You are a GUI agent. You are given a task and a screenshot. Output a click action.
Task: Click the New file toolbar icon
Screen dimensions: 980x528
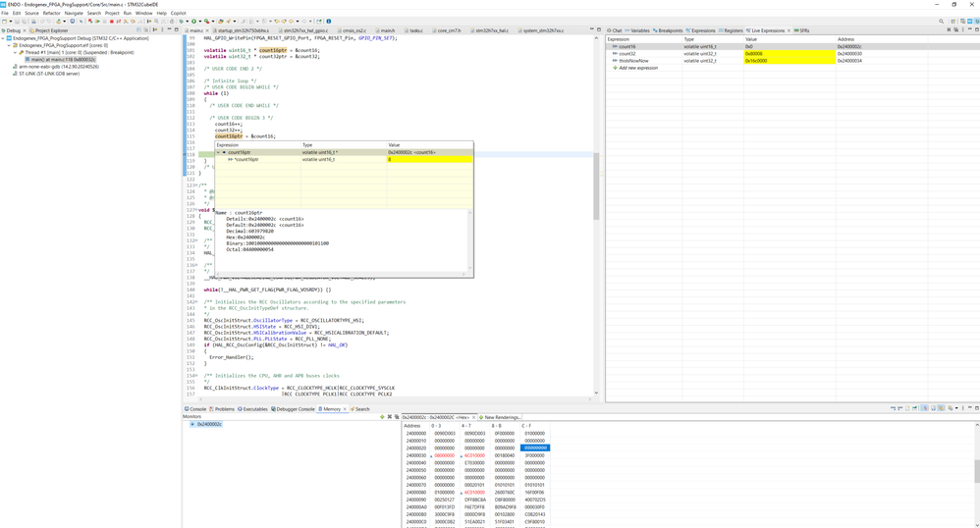[x=4, y=21]
